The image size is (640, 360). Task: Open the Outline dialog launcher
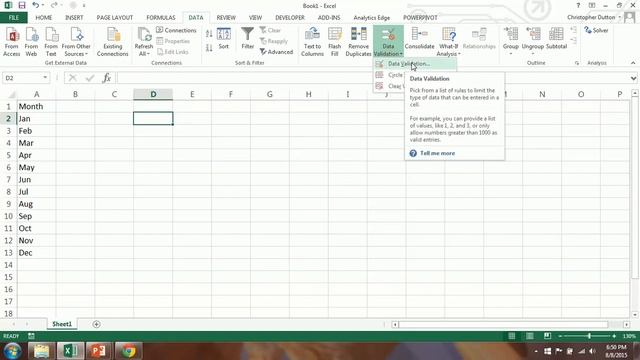tap(577, 63)
